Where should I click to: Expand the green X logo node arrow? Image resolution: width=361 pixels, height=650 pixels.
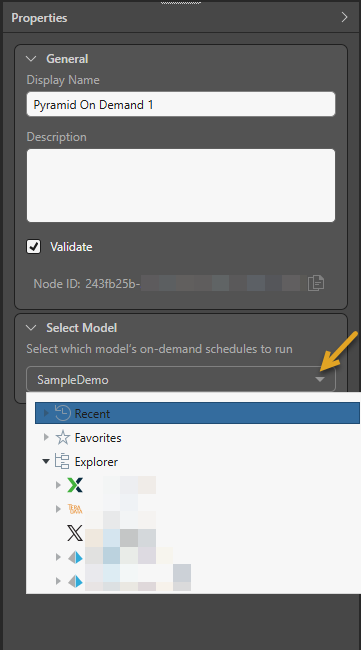[58, 485]
